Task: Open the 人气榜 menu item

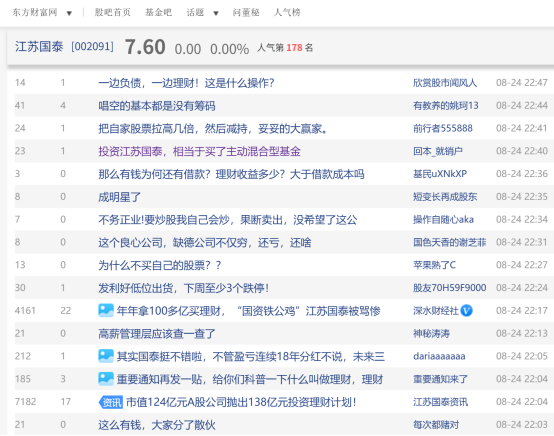Action: coord(287,12)
